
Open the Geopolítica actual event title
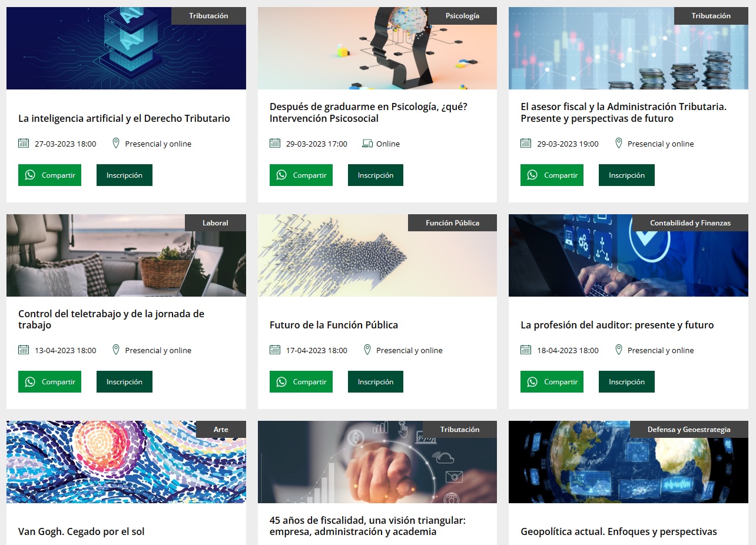(x=619, y=532)
